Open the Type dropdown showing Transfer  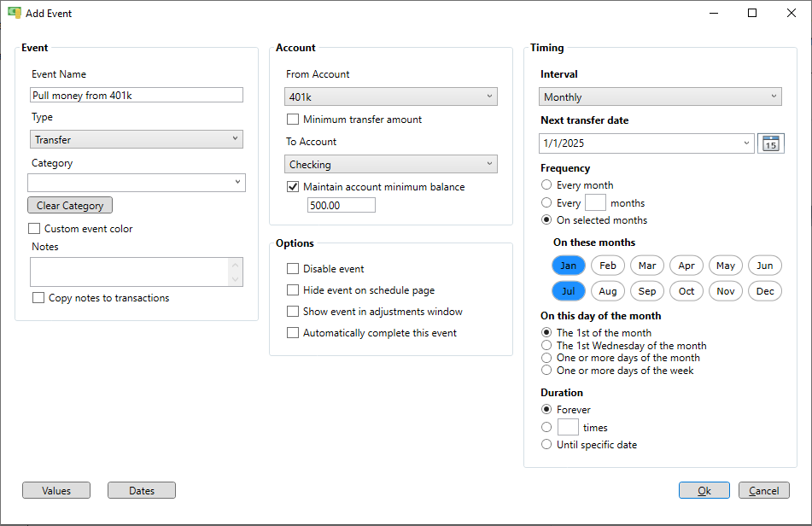(x=137, y=139)
